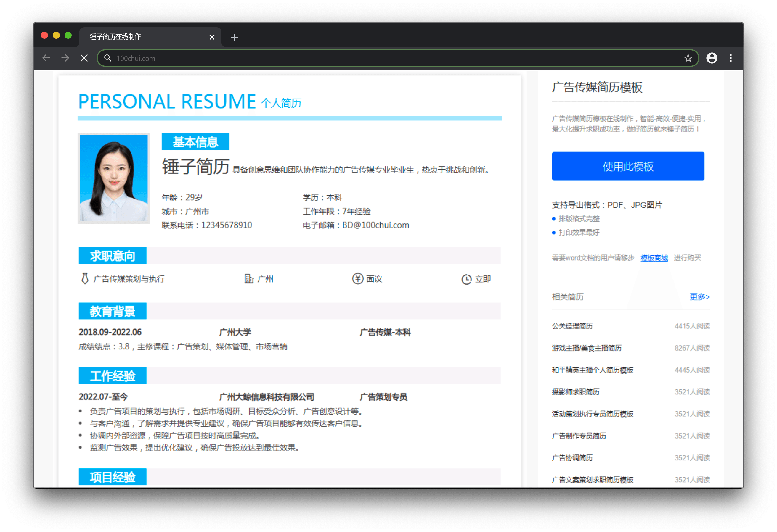The image size is (777, 532).
Task: Click the PERSONAL RESUME title
Action: pyautogui.click(x=167, y=101)
